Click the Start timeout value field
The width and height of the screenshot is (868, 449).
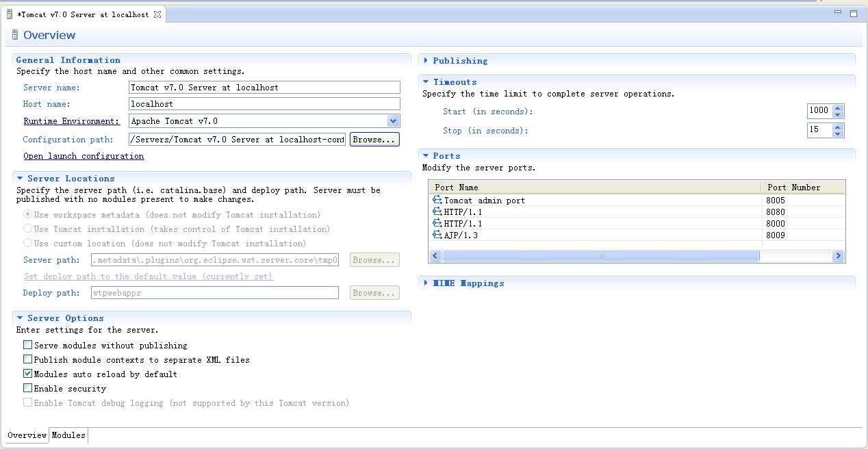click(819, 111)
